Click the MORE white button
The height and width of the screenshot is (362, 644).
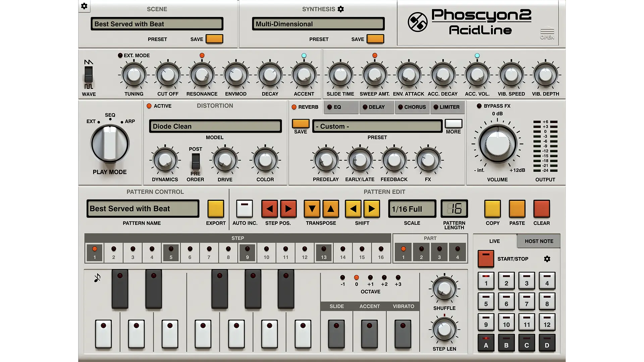[453, 124]
